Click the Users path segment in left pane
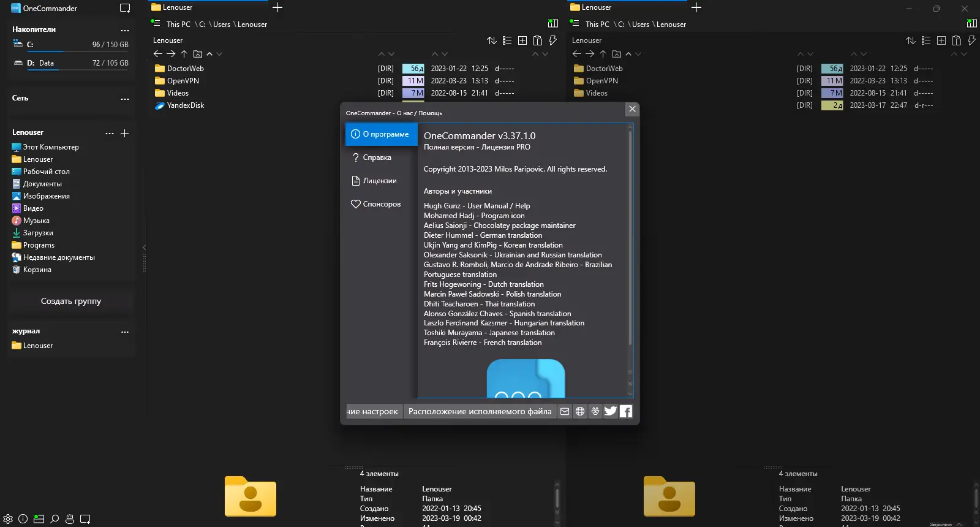 tap(222, 25)
